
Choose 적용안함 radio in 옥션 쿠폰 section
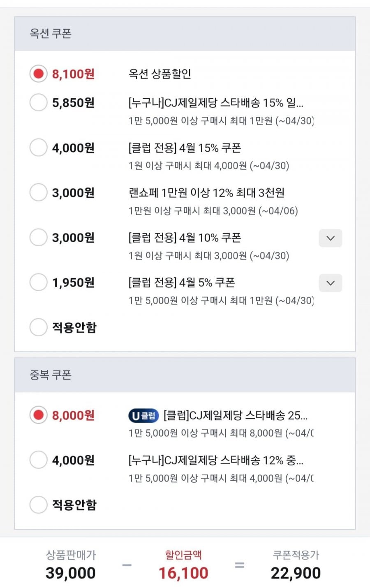[x=38, y=327]
